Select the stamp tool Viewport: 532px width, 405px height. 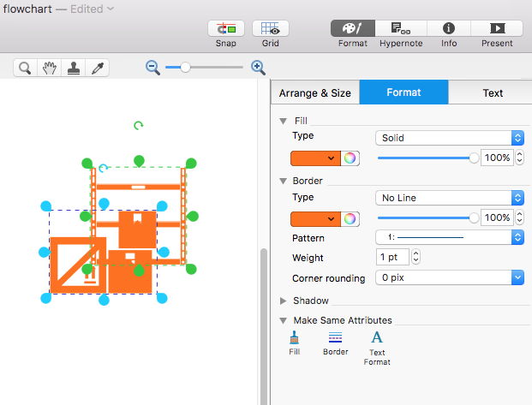tap(75, 68)
